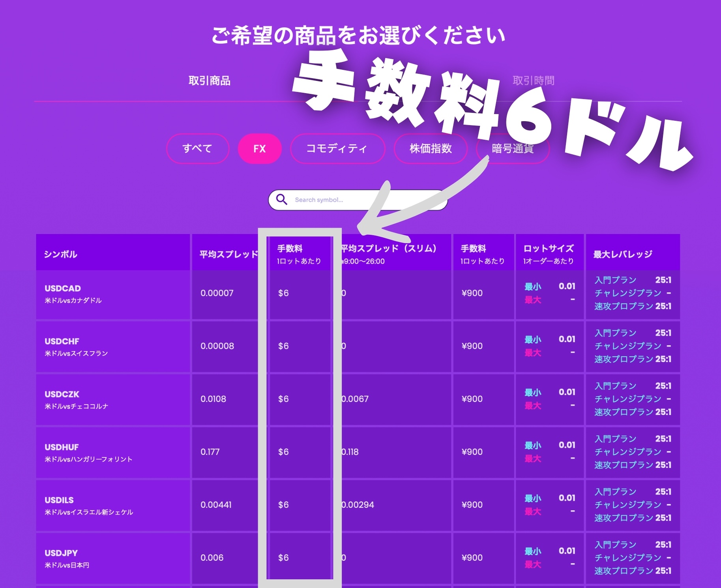Click the 0.00008 spread value for USDCHF

pyautogui.click(x=217, y=346)
